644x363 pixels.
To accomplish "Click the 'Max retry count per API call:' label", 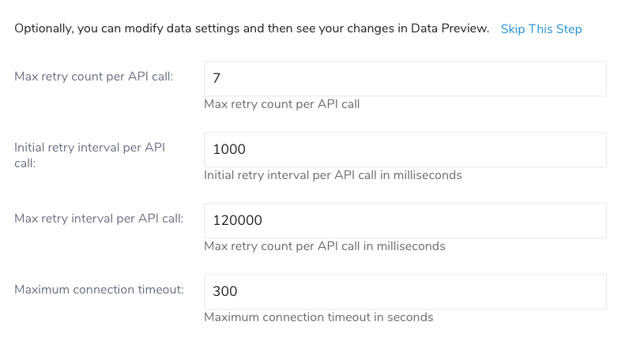I will click(94, 77).
